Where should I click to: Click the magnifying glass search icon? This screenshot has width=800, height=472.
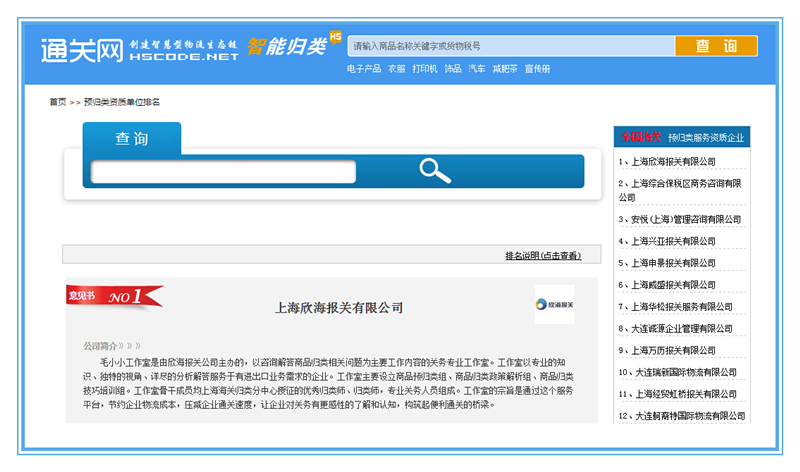[435, 170]
